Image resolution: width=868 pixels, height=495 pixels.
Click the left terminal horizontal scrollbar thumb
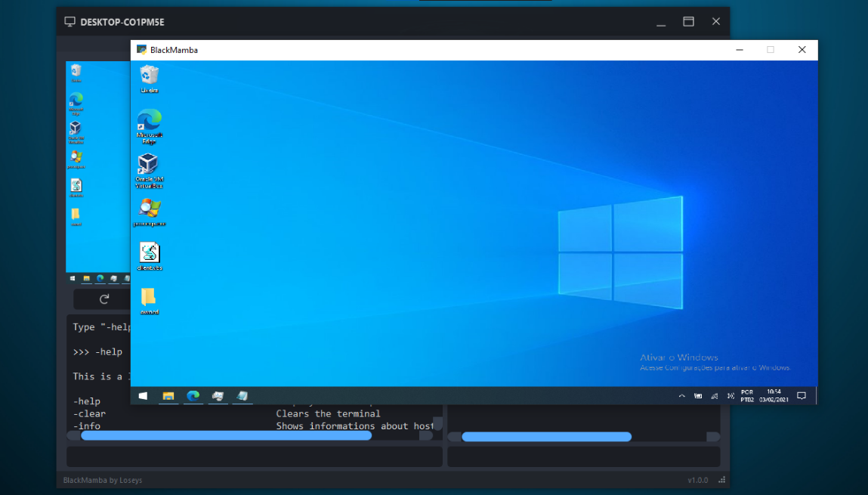(x=227, y=436)
